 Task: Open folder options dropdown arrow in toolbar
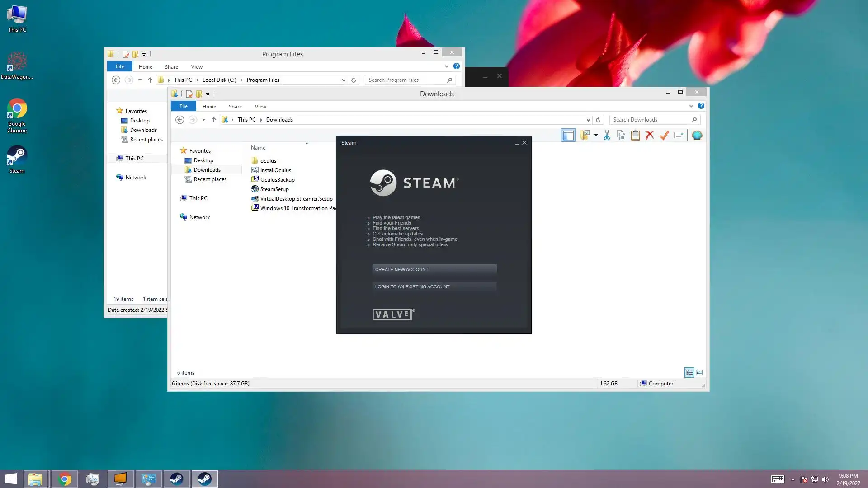[x=596, y=135]
